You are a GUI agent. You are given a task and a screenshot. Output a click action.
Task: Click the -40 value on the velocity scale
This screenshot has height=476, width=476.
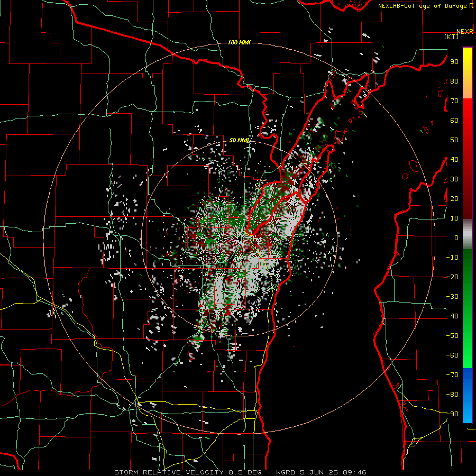click(452, 316)
